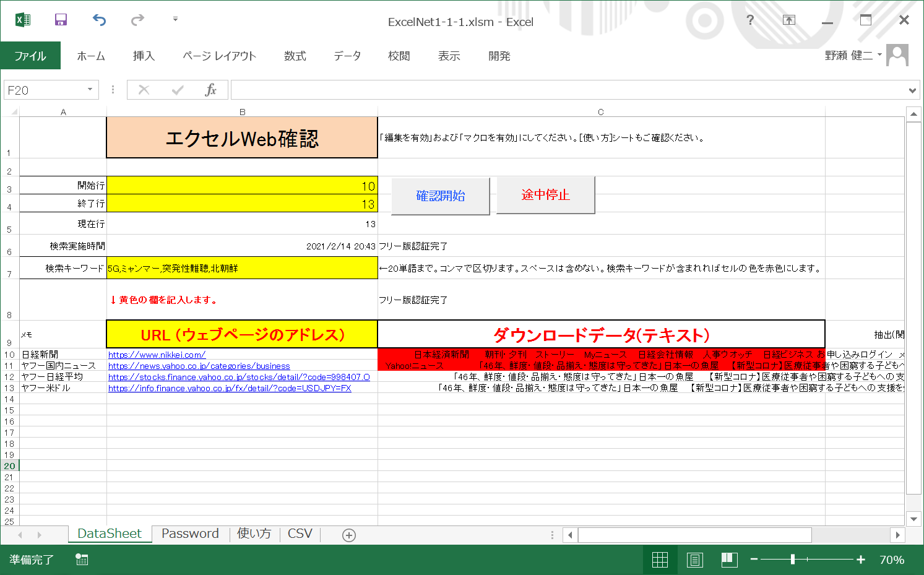
Task: Select column B header
Action: [242, 112]
